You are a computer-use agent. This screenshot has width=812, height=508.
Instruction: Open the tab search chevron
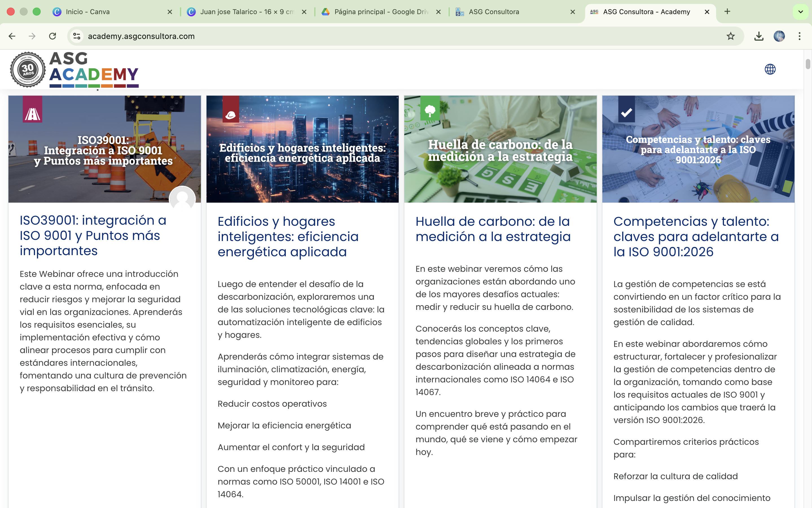(800, 11)
